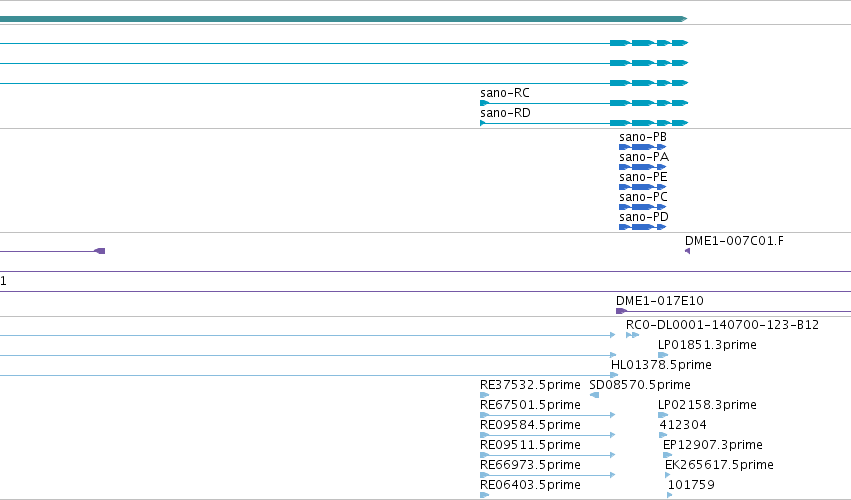Select the sano-PC protein glyph

tap(643, 207)
